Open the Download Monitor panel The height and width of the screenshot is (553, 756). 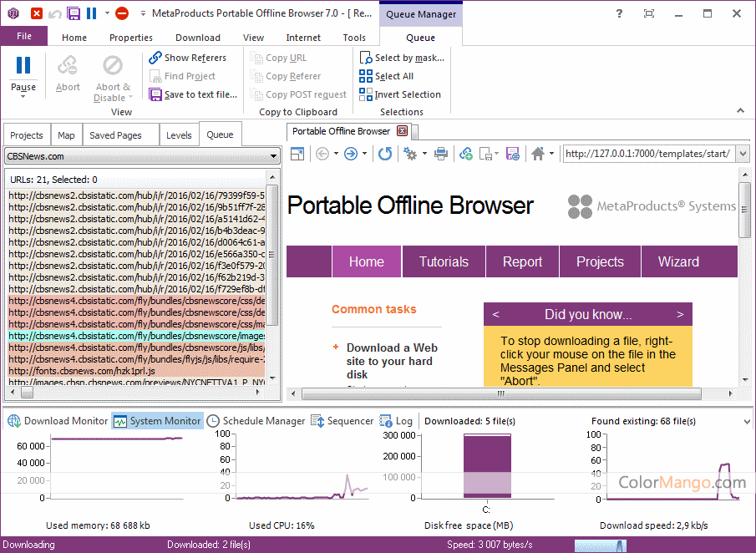(58, 421)
